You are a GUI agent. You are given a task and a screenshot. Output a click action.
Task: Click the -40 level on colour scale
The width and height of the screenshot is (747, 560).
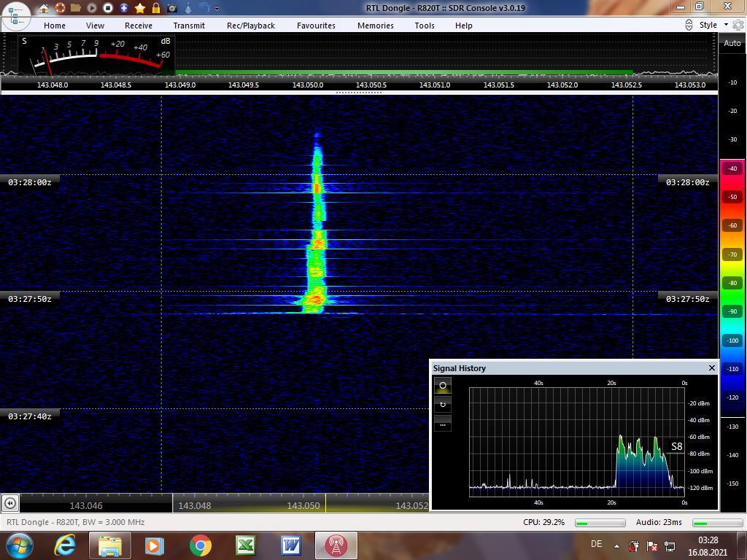click(x=732, y=168)
